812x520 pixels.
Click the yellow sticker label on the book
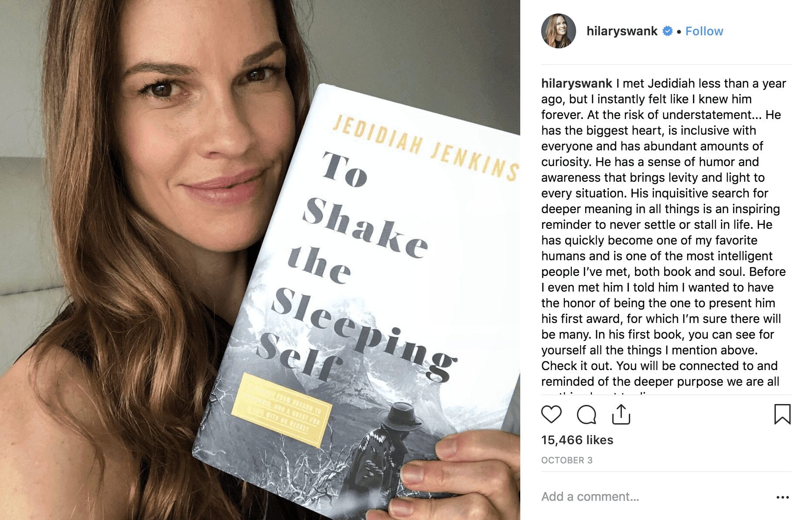[281, 410]
